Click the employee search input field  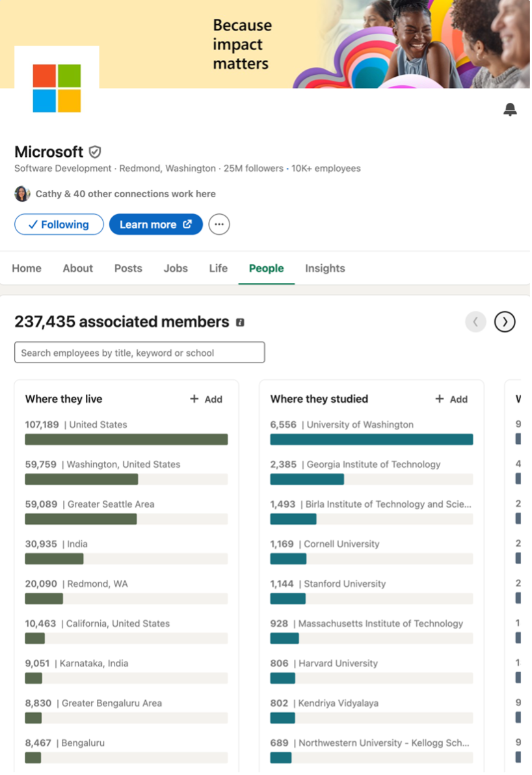coord(139,352)
